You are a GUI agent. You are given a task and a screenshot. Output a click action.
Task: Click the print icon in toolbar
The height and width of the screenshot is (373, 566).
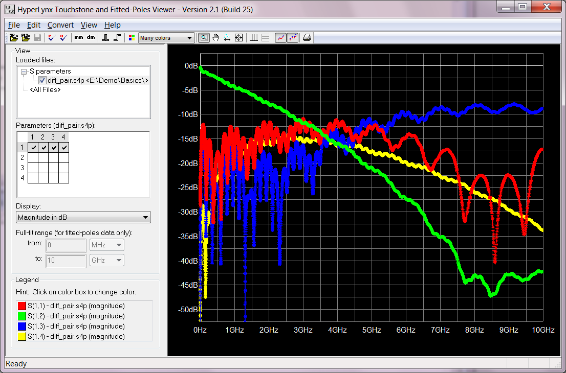[307, 38]
